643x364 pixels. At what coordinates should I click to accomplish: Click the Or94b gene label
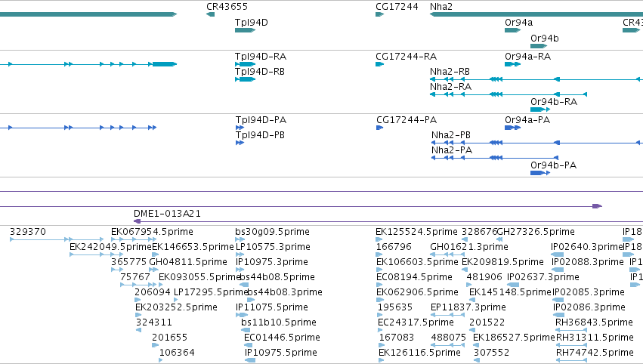point(545,38)
